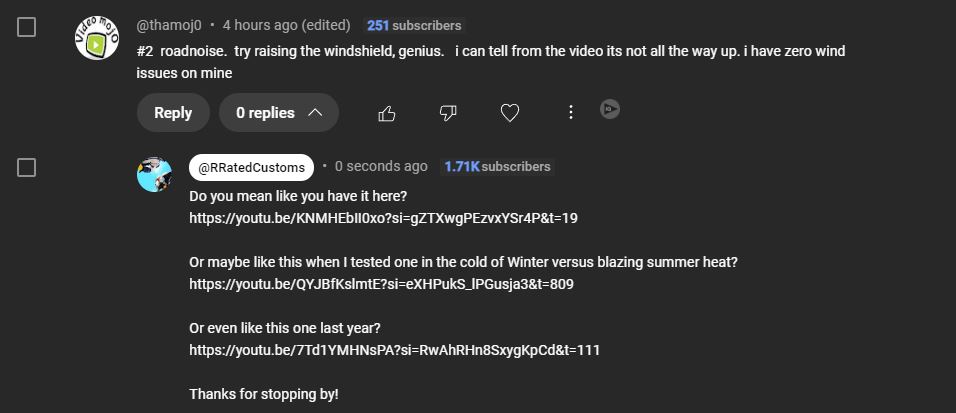The width and height of the screenshot is (956, 413).
Task: Collapse the 0 replies thread
Action: 278,113
